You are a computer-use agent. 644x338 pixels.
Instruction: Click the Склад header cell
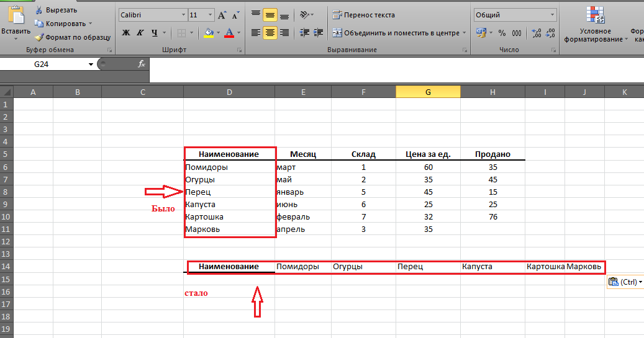pyautogui.click(x=363, y=154)
